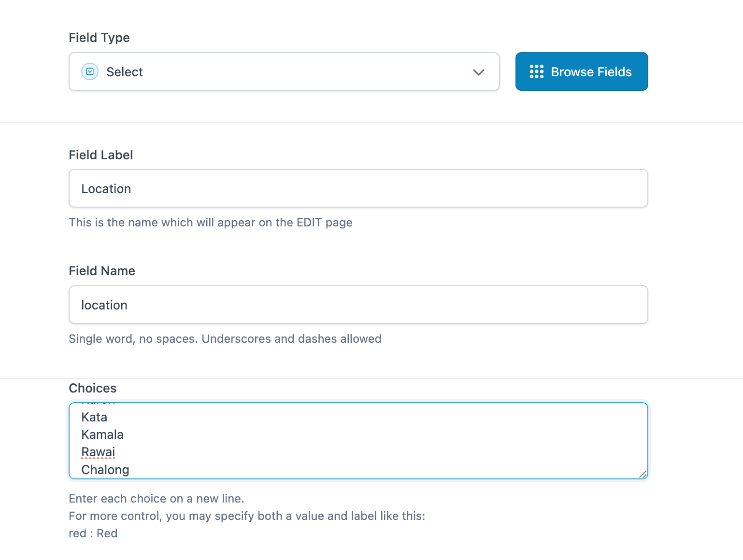Click the Choices textarea resize handle
Viewport: 743px width, 560px height.
(643, 474)
